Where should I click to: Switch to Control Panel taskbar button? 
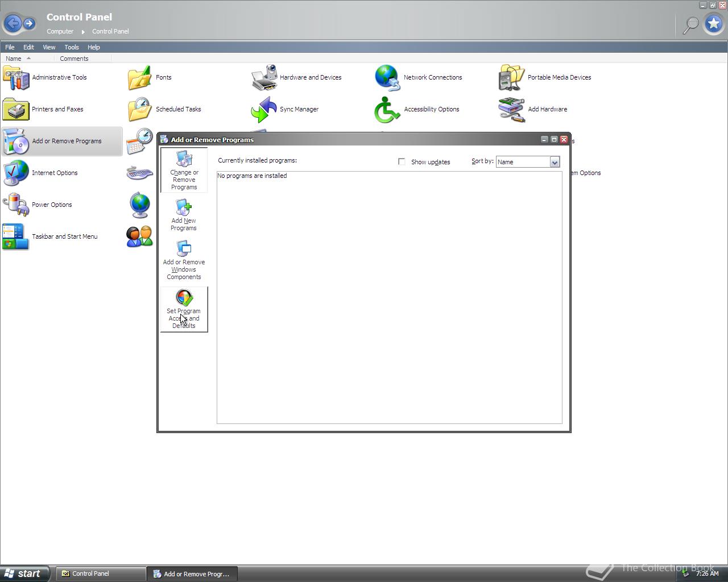[x=101, y=573]
